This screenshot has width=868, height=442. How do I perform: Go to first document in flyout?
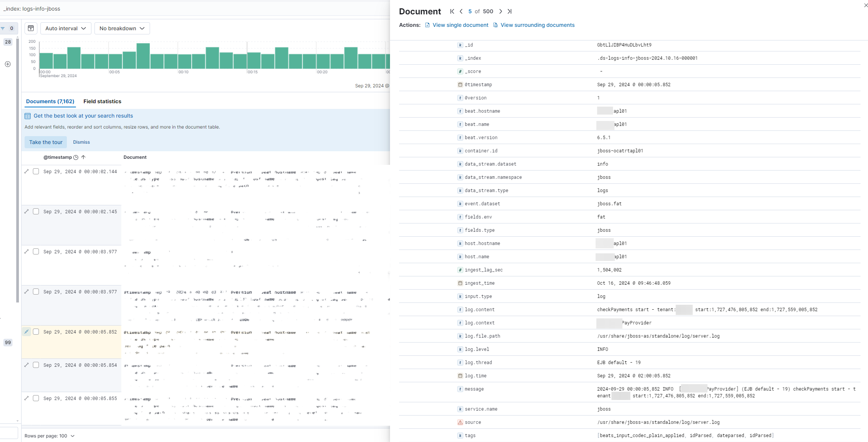[x=452, y=11]
